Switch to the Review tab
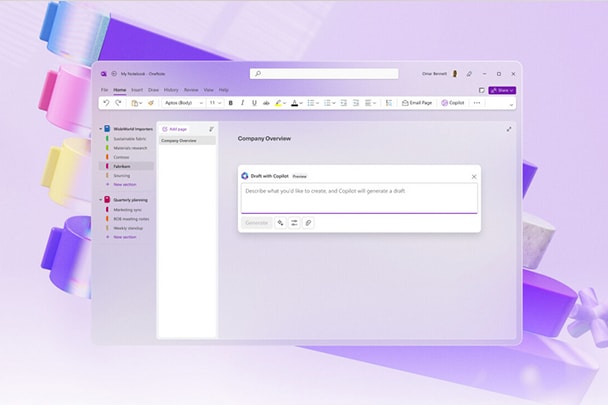This screenshot has width=608, height=405. tap(191, 90)
